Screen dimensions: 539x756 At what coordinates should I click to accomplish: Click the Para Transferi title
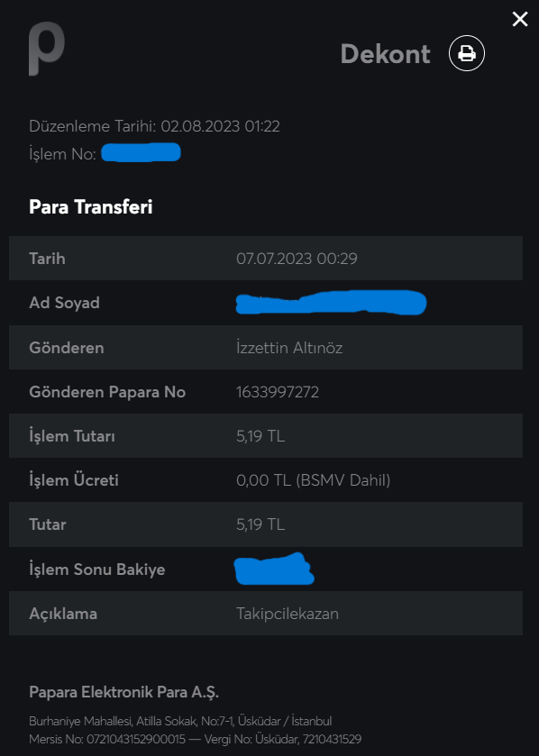coord(91,207)
